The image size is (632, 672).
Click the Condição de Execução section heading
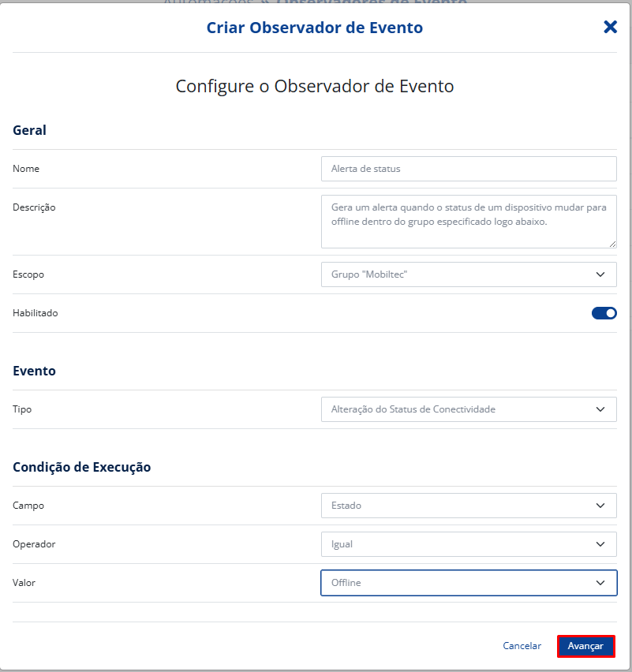(x=81, y=467)
